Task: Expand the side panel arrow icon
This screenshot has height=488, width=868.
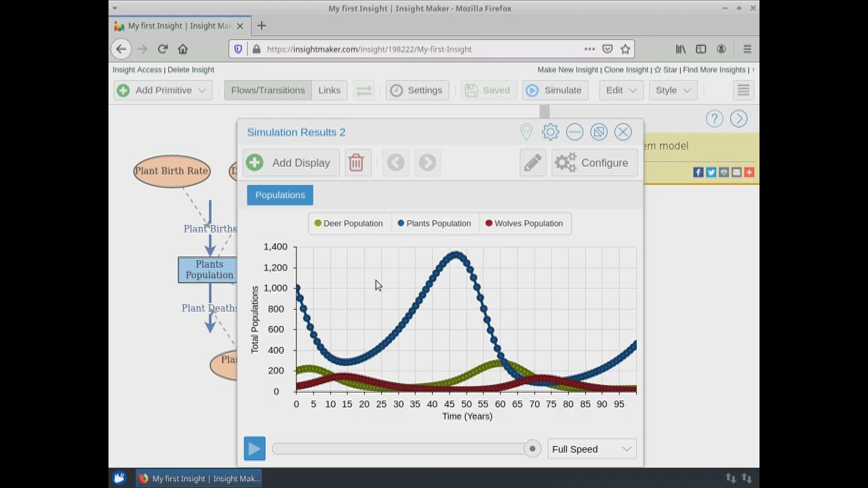Action: (x=738, y=119)
